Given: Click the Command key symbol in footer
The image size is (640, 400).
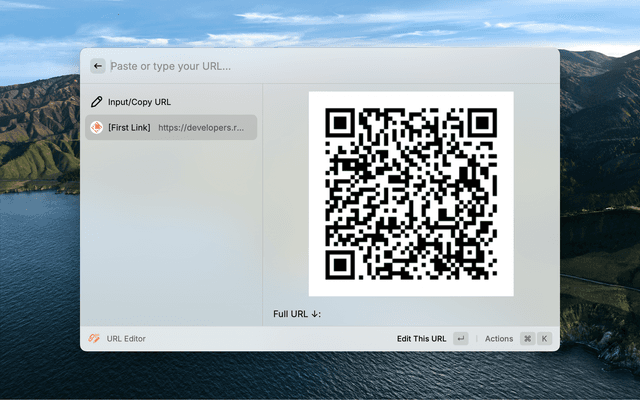Looking at the screenshot, I should pos(527,339).
